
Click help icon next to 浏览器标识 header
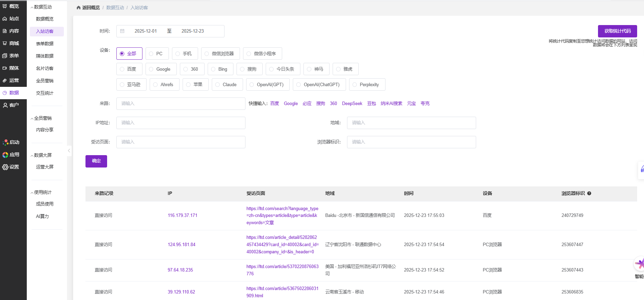(x=589, y=193)
